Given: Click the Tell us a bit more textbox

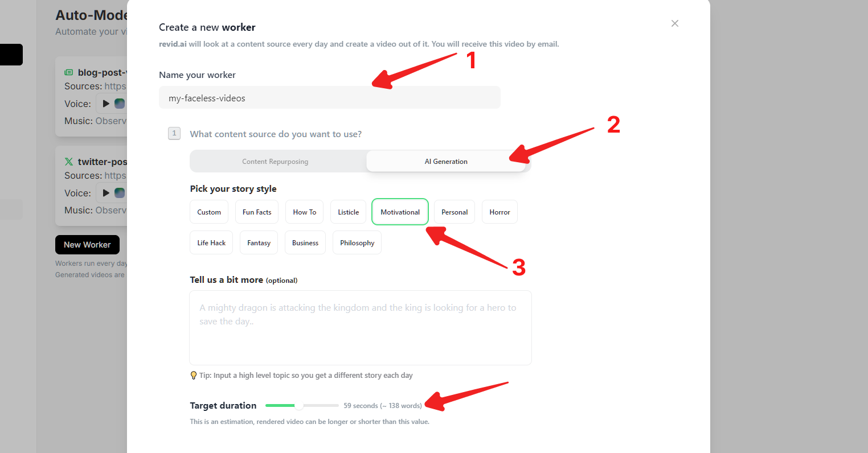Looking at the screenshot, I should pyautogui.click(x=360, y=328).
